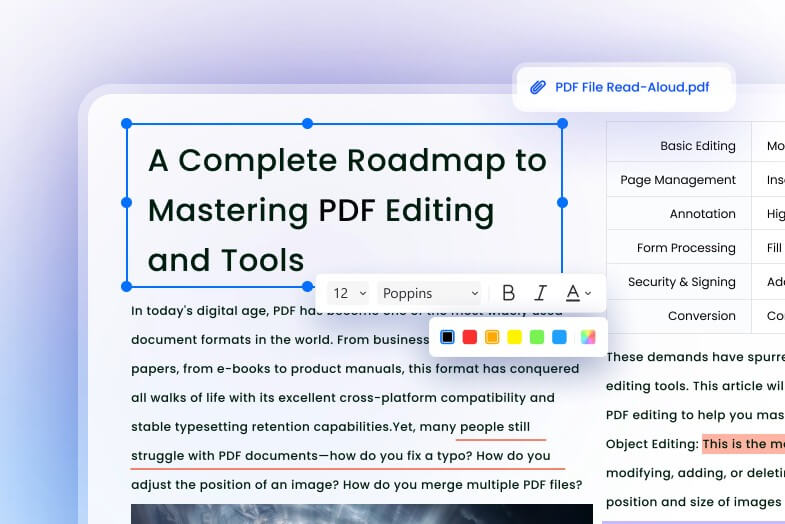Click the line starting 'stable typesetting retention'
This screenshot has height=524, width=785.
click(x=330, y=427)
